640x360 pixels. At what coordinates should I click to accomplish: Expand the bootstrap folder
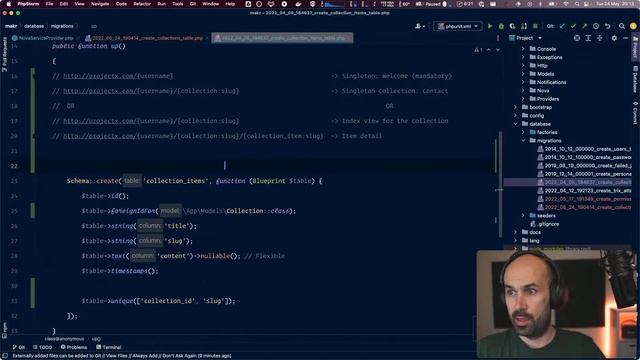point(516,107)
